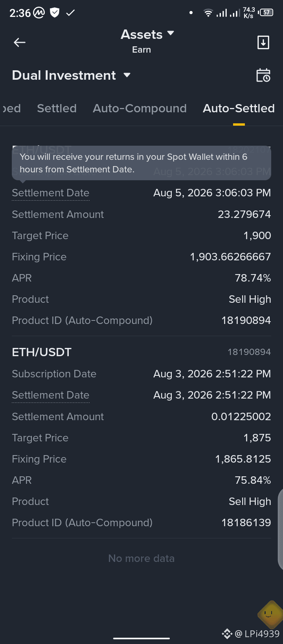Expand the Assets dropdown arrow
The width and height of the screenshot is (283, 644).
(x=171, y=33)
